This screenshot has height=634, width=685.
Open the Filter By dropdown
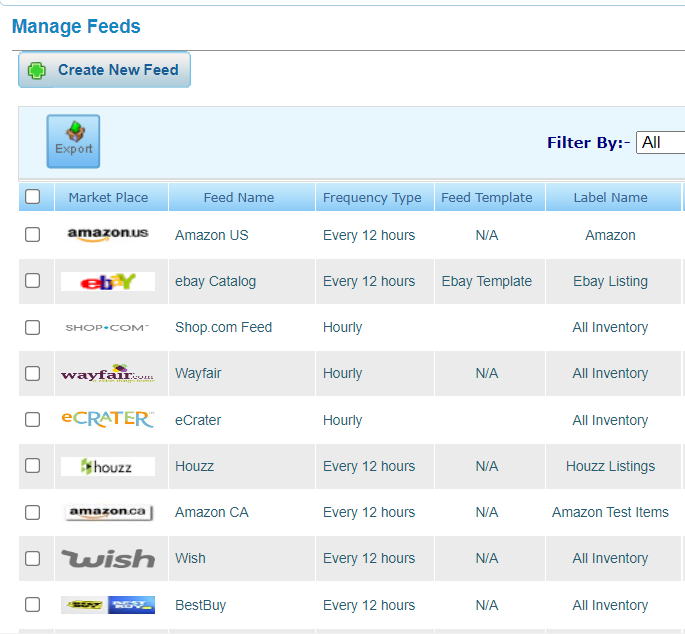coord(661,142)
